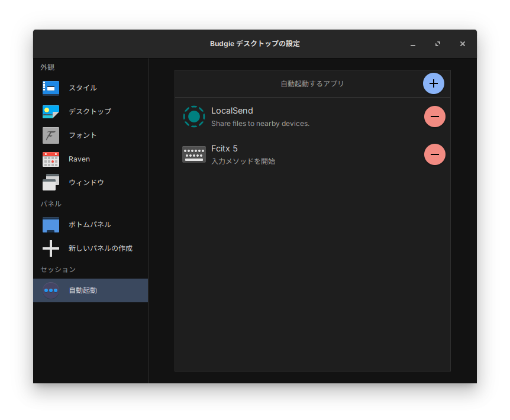
Task: Open the スタイル label in sidebar
Action: tap(83, 88)
